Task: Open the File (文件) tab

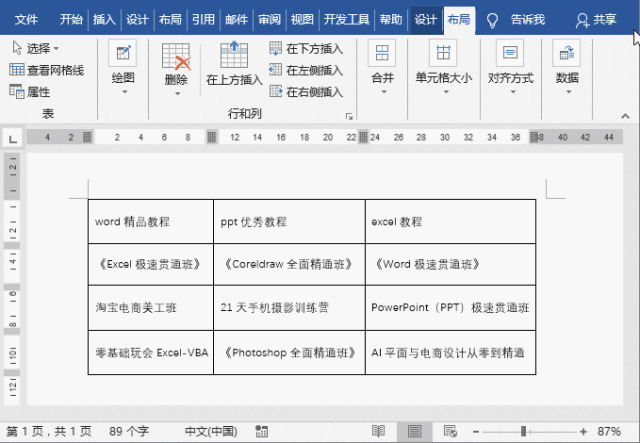Action: click(x=26, y=20)
